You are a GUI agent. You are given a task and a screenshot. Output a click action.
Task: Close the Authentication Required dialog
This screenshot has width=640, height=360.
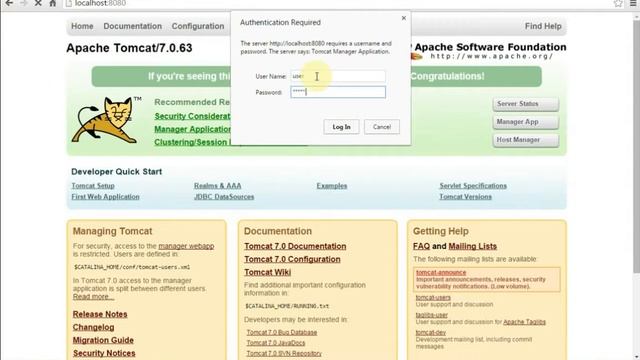[404, 18]
